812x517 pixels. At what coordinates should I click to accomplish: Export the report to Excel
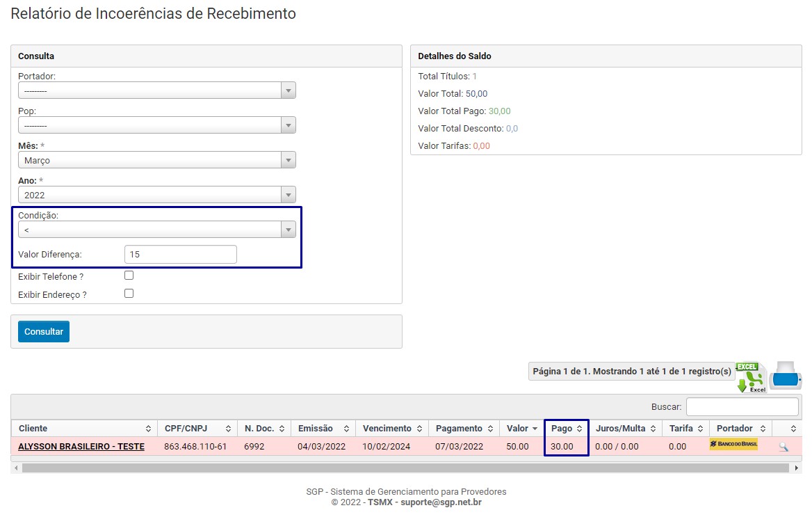(750, 377)
